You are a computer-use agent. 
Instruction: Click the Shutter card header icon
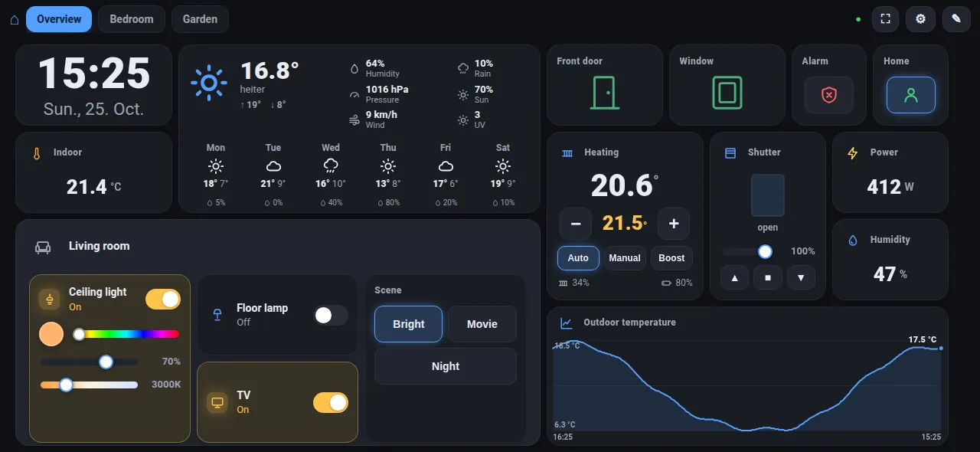click(730, 153)
